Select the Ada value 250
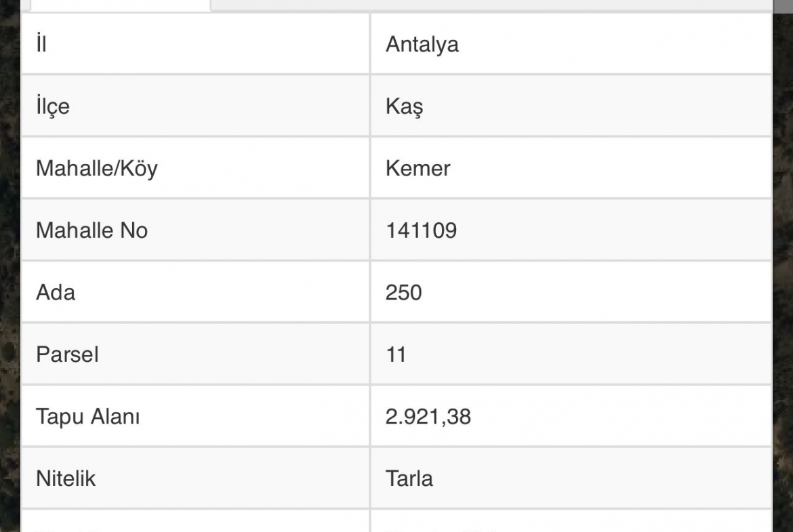The width and height of the screenshot is (793, 532). click(403, 293)
